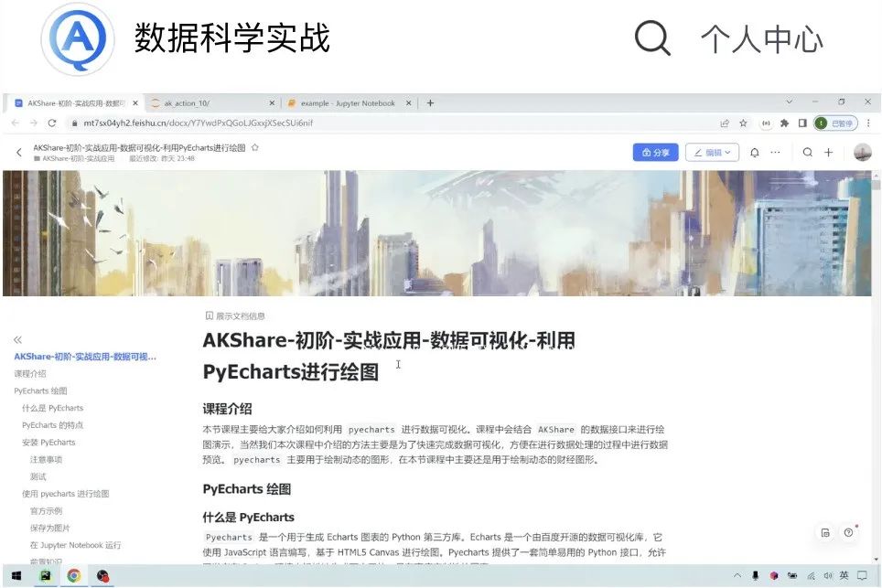The height and width of the screenshot is (588, 882).
Task: Show hidden system tray icons
Action: tap(737, 575)
